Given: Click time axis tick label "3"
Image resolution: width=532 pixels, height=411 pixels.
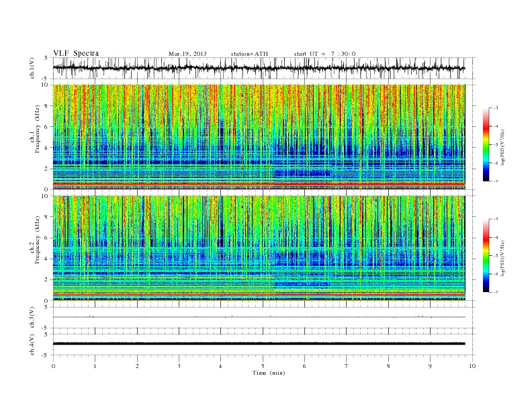Looking at the screenshot, I should (x=179, y=366).
